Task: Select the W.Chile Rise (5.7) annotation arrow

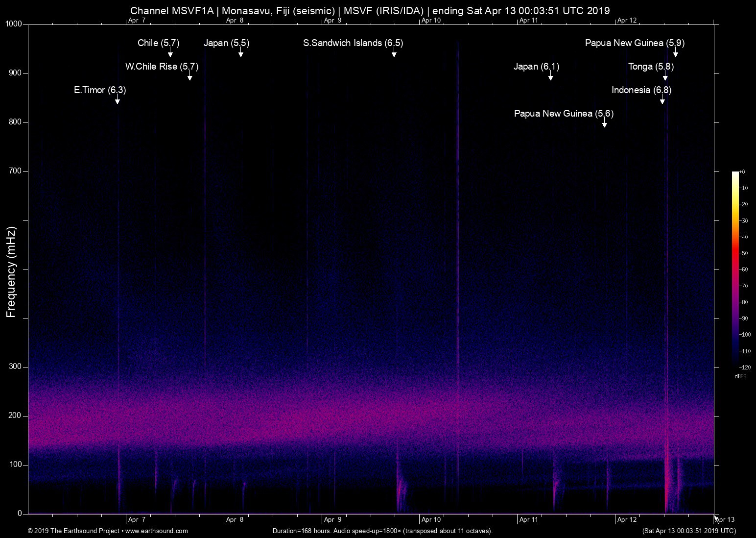Action: click(190, 77)
